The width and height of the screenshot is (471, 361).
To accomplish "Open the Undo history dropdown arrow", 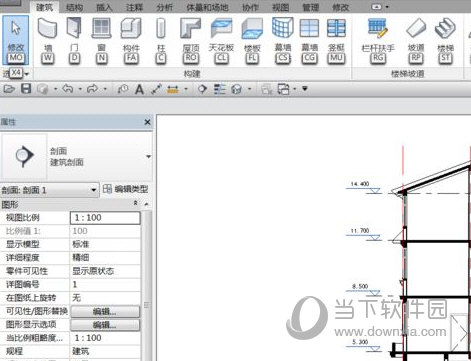I will point(80,89).
